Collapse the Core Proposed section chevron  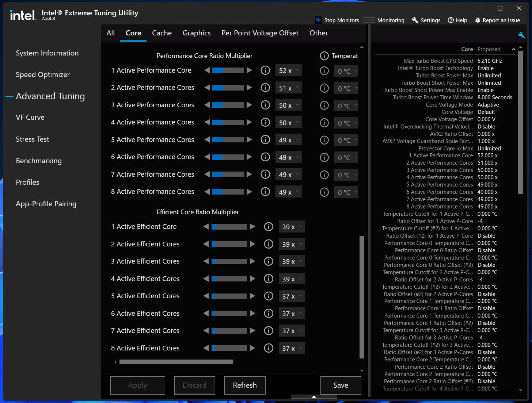(x=514, y=49)
